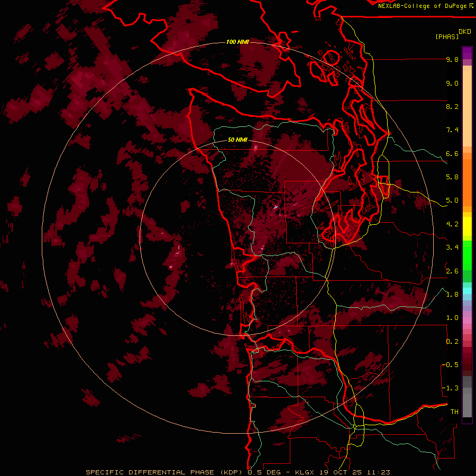Click the purple swatch atop color bar
Image resolution: width=476 pixels, height=476 pixels.
(x=467, y=53)
